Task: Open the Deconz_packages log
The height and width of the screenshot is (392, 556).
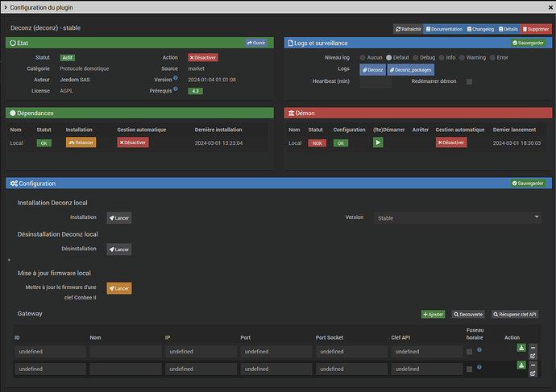Action: [411, 70]
